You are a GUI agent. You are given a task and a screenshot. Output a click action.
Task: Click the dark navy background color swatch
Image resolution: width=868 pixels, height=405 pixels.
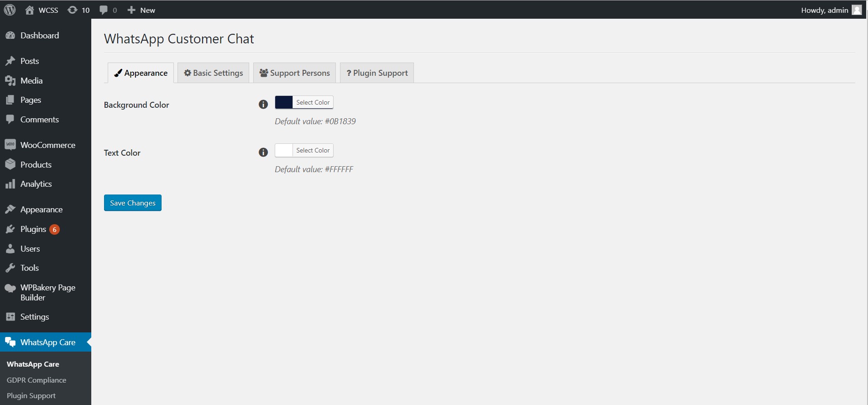pyautogui.click(x=283, y=102)
